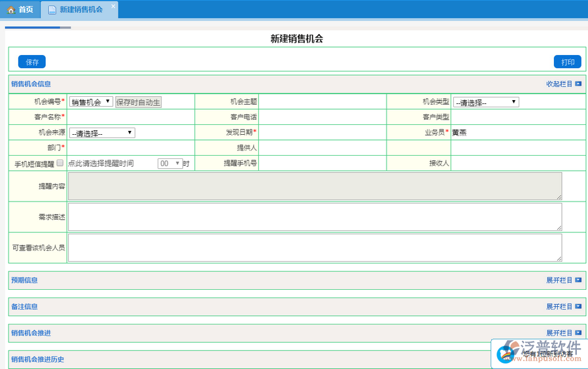Image resolution: width=588 pixels, height=369 pixels.
Task: Click the 可查看该机会人员 text area
Action: coord(315,247)
